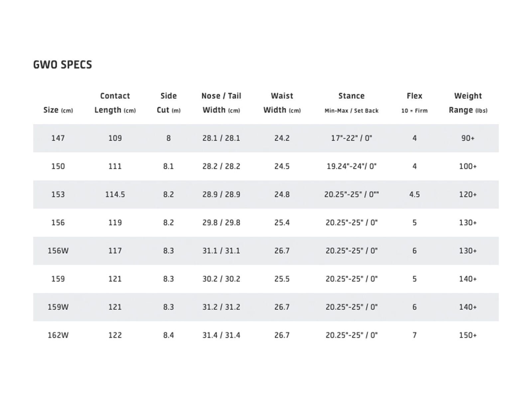Select the 90+ weight range cell

tap(468, 138)
